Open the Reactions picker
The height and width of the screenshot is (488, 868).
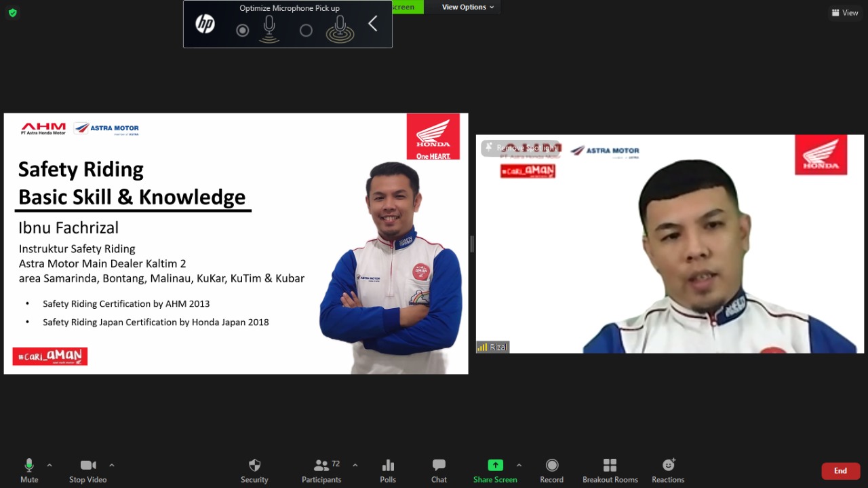[668, 470]
